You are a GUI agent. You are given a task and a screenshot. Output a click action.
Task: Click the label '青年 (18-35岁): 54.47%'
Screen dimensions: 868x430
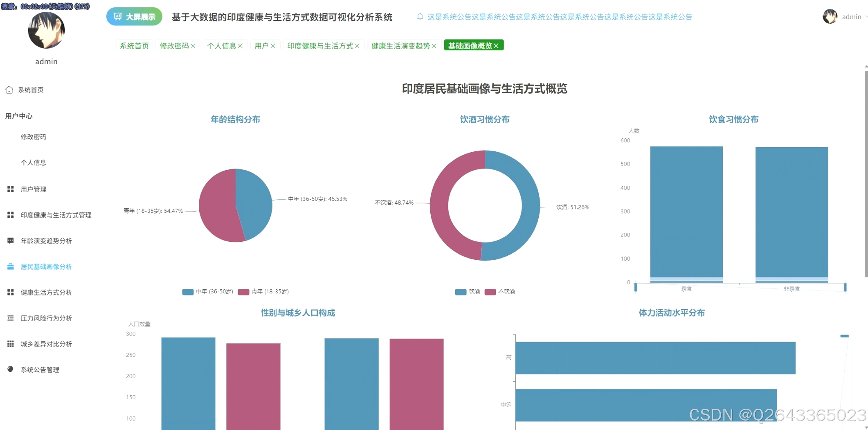pos(153,211)
